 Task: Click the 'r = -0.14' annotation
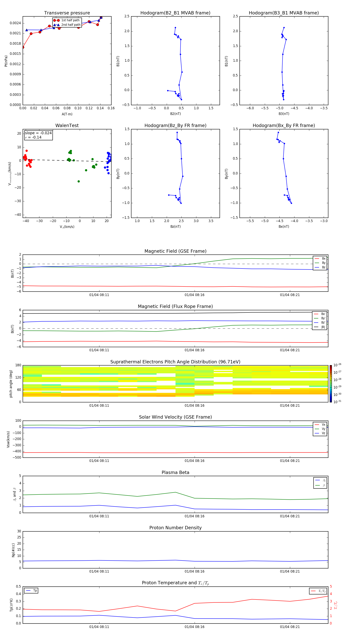point(33,137)
